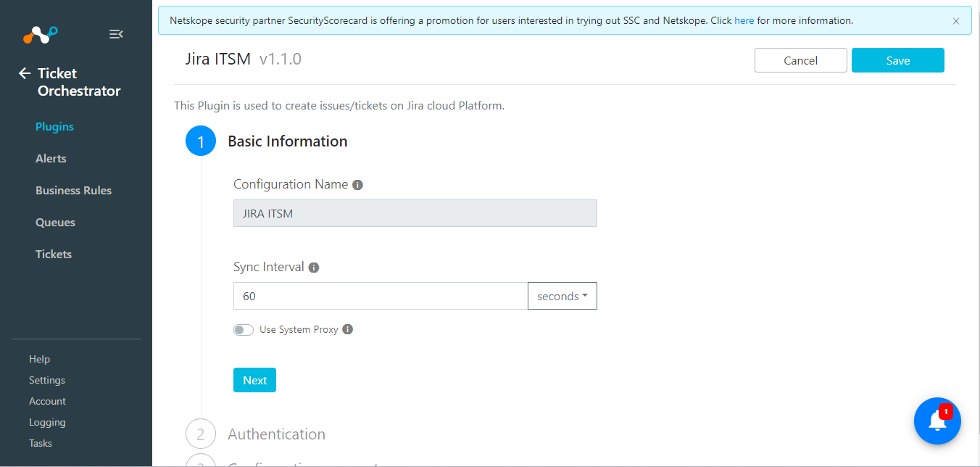The height and width of the screenshot is (467, 980).
Task: Click the Netskope logo icon
Action: [x=40, y=33]
